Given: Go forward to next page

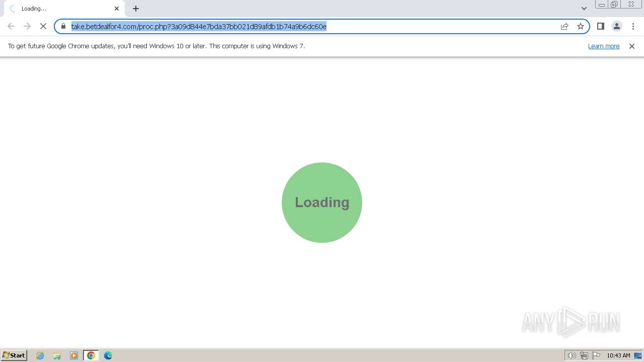Looking at the screenshot, I should pyautogui.click(x=27, y=26).
